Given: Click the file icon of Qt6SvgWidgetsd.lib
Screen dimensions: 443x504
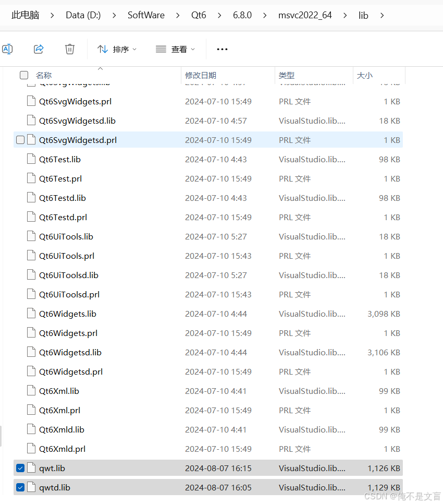Looking at the screenshot, I should (31, 120).
